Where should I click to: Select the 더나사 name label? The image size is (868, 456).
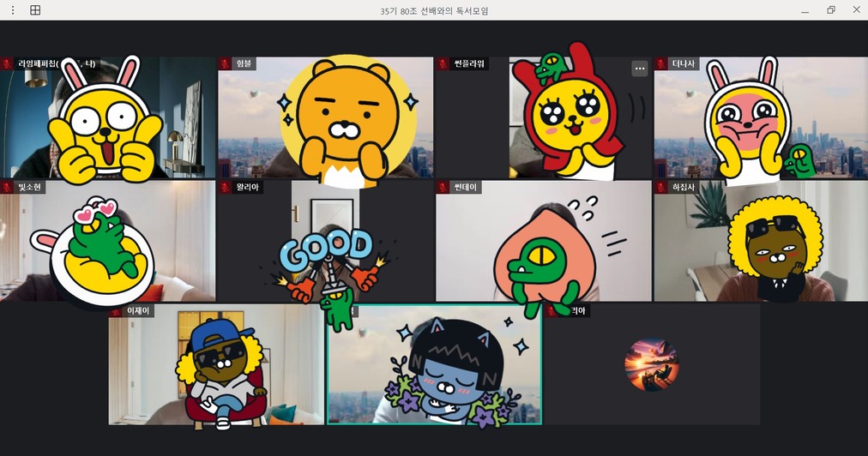[x=684, y=63]
